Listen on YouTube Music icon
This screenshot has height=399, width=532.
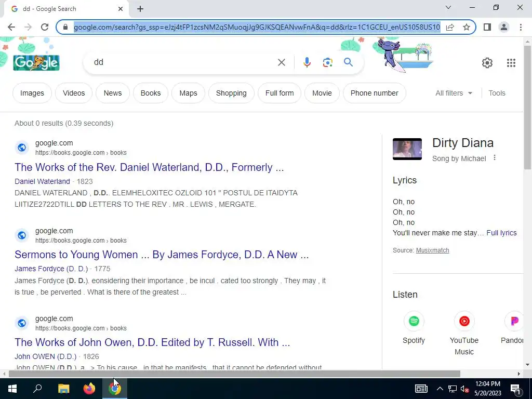pos(464,321)
